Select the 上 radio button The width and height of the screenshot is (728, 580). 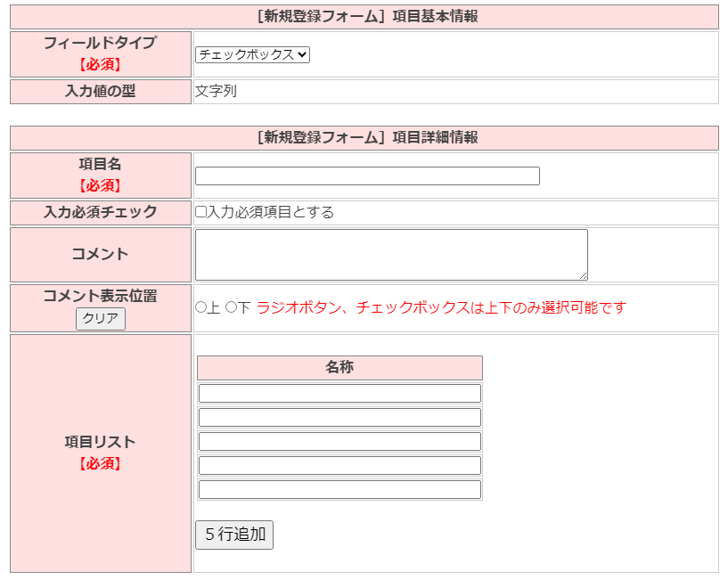(x=200, y=307)
